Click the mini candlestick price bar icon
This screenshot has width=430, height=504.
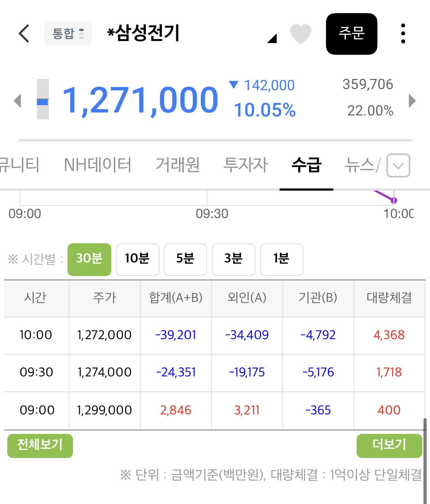[43, 99]
